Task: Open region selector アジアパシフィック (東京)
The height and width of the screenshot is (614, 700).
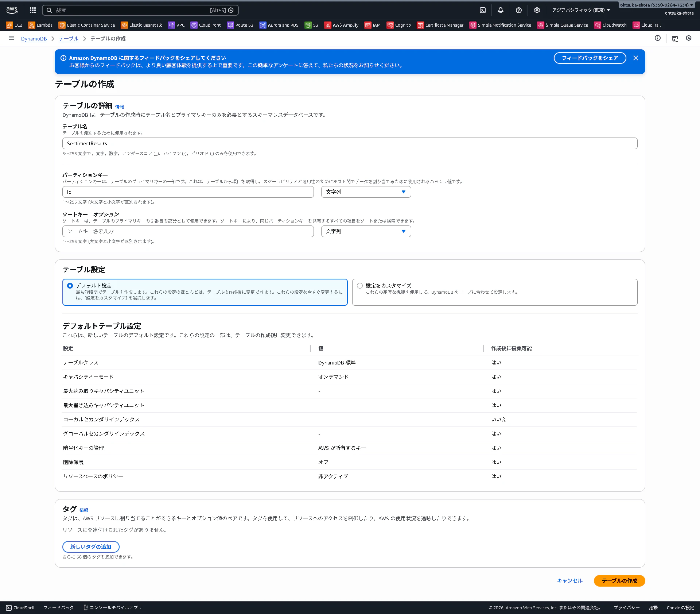Action: tap(581, 10)
